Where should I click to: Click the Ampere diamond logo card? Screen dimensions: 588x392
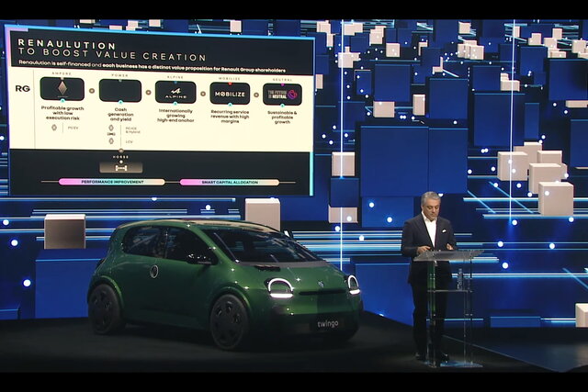(x=62, y=89)
